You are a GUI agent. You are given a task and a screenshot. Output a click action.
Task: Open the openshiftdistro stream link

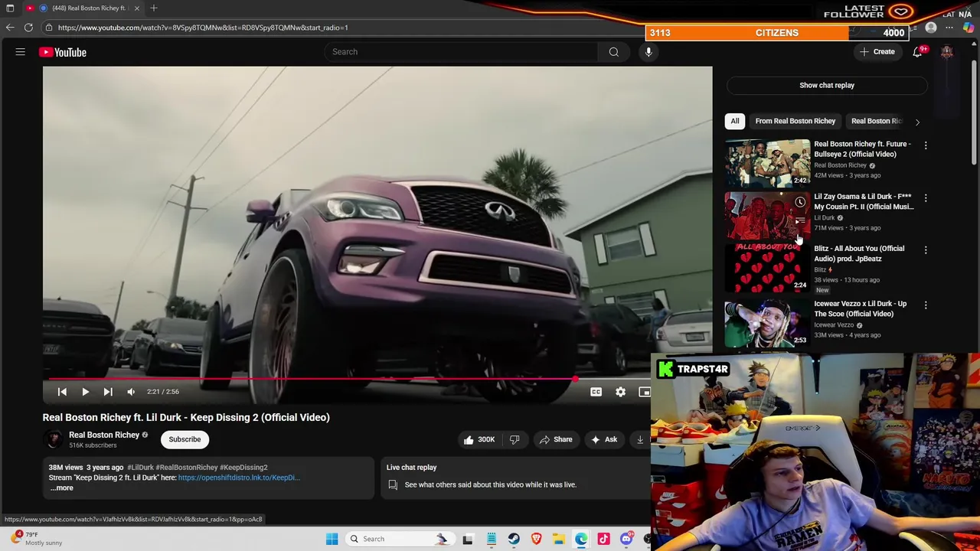(239, 478)
